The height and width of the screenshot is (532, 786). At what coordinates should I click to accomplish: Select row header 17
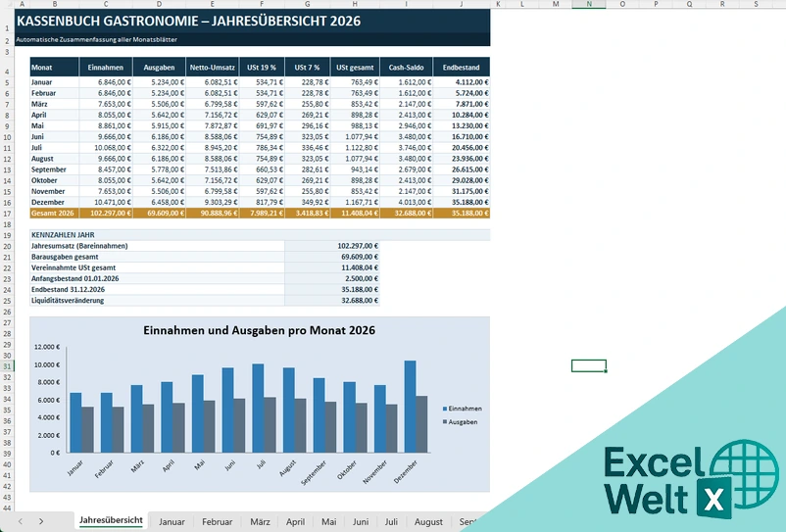(x=7, y=214)
